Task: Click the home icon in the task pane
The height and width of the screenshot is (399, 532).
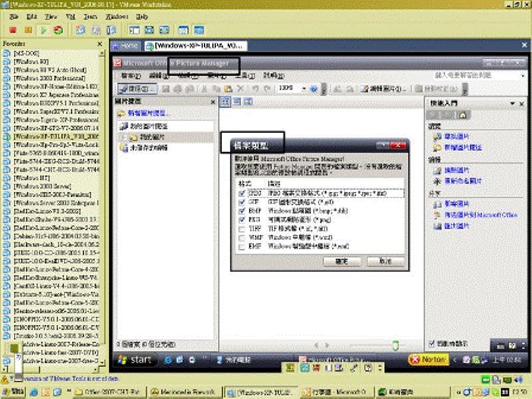Action: (x=462, y=115)
